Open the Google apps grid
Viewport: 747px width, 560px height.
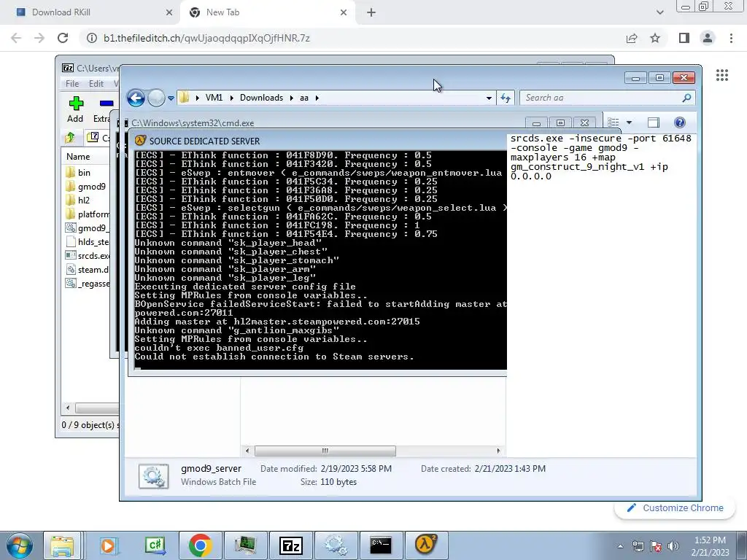[x=722, y=75]
